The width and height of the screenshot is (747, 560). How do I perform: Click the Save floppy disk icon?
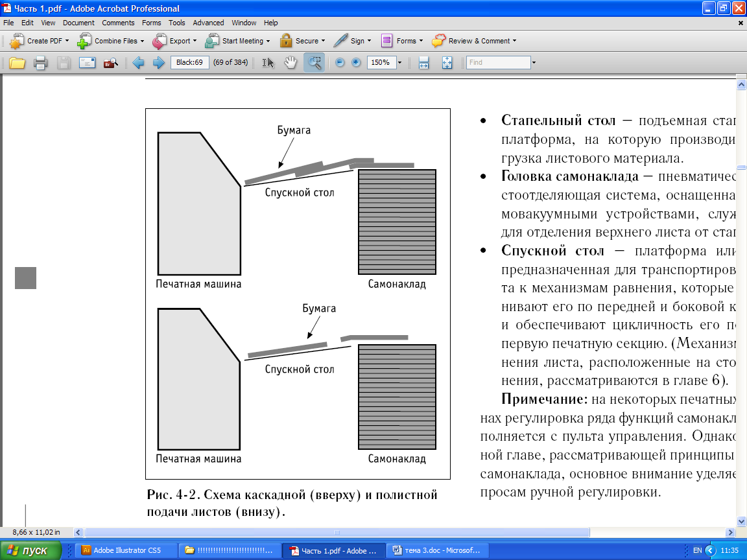64,63
